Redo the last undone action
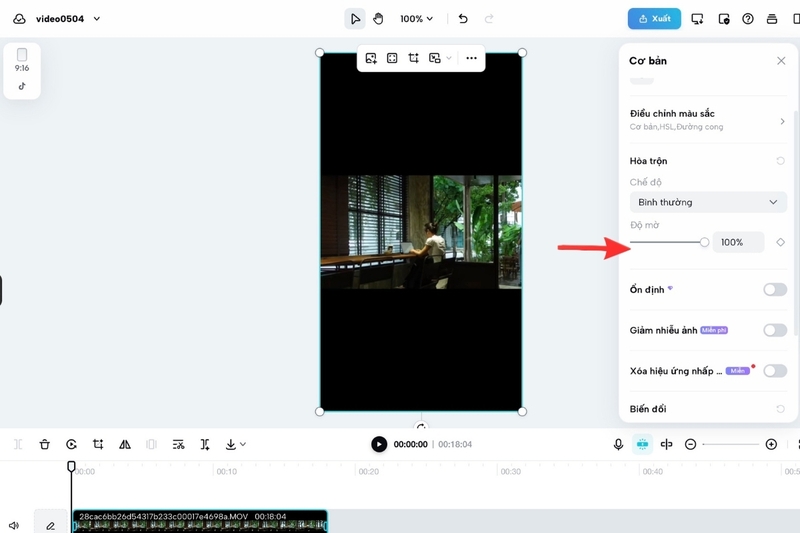 (489, 19)
